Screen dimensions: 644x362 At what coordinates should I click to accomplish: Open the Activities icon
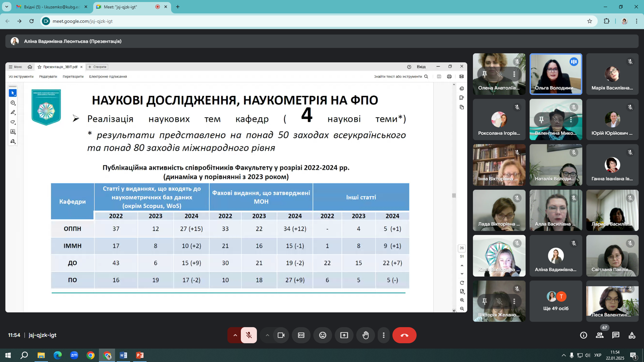(632, 335)
